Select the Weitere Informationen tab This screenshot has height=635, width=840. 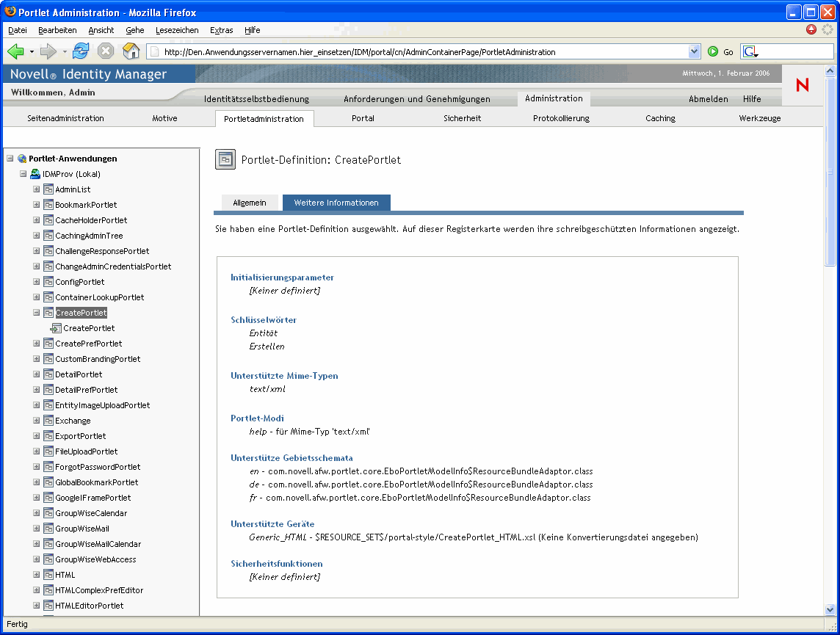point(336,203)
